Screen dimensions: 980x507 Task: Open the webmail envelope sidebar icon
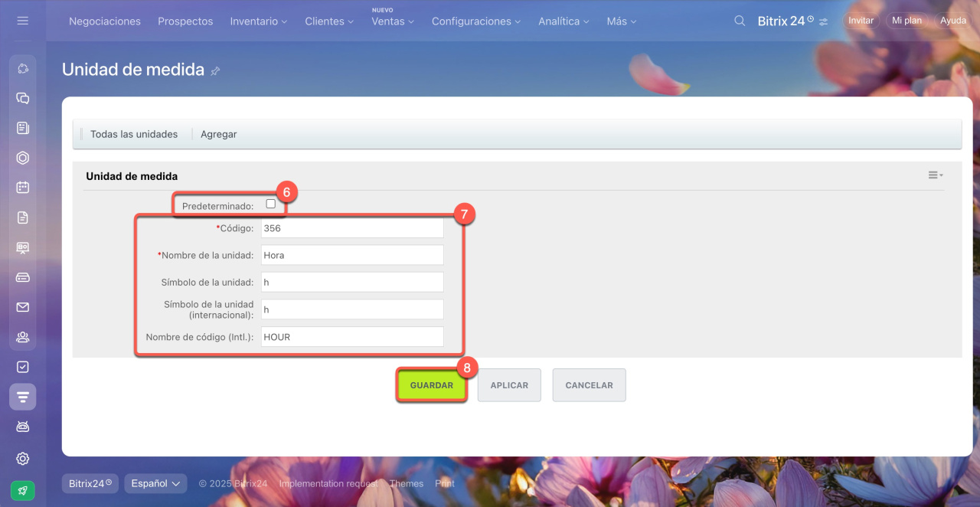click(x=23, y=307)
